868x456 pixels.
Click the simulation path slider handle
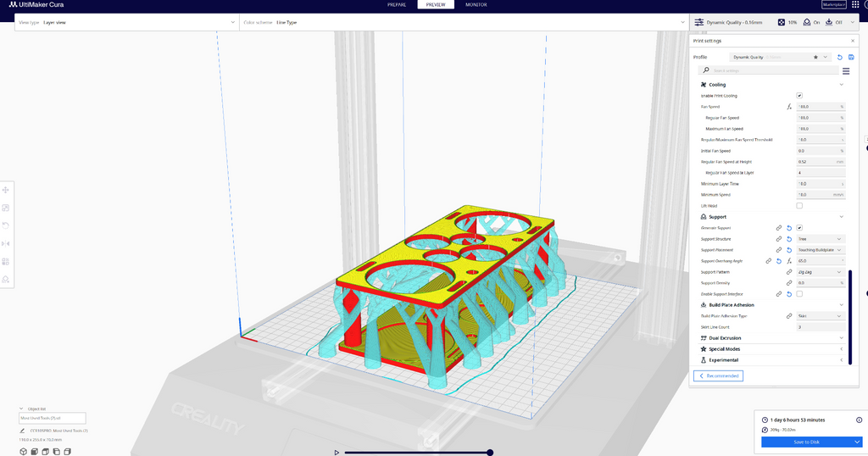click(x=490, y=453)
